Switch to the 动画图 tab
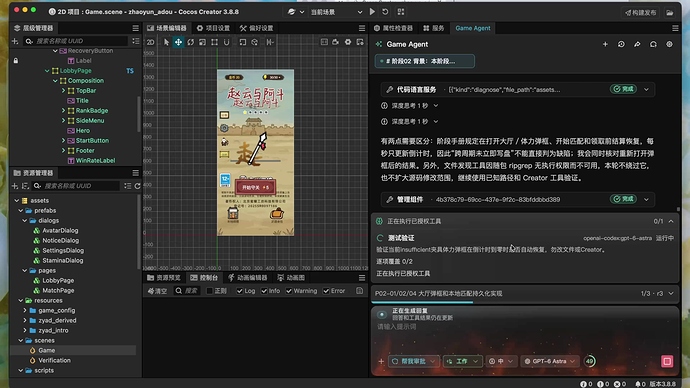The height and width of the screenshot is (388, 690). 291,278
